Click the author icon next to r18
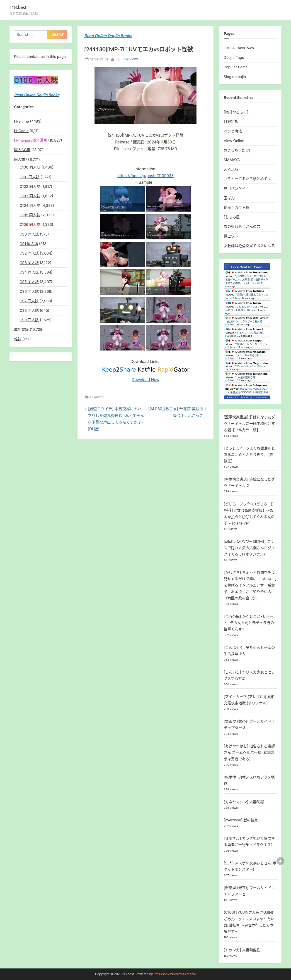This screenshot has height=980, width=291. coord(113,59)
